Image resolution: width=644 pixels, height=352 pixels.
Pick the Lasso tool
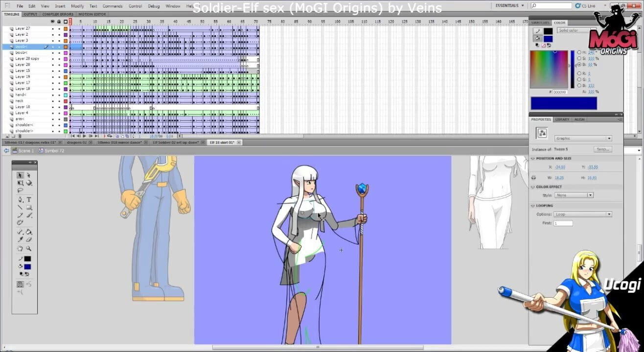(20, 191)
